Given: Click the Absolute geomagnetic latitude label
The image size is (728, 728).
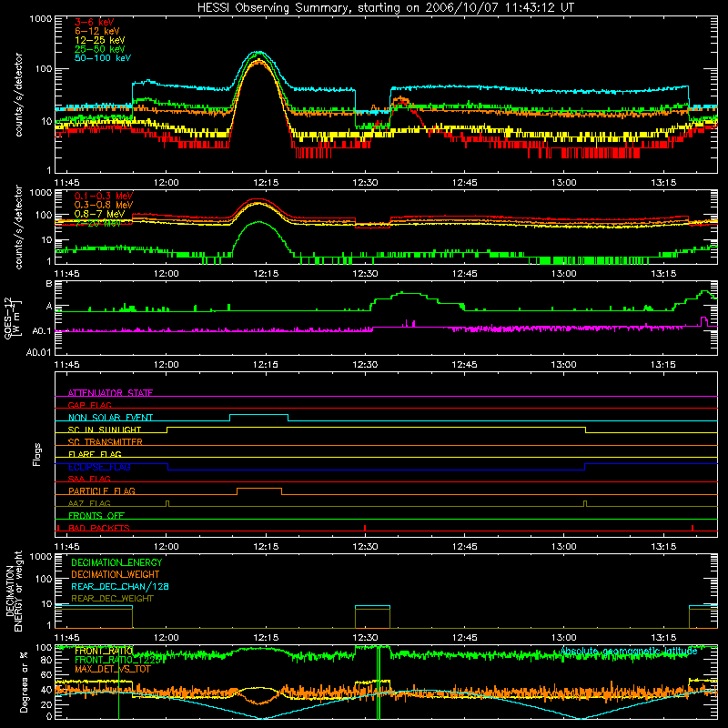Looking at the screenshot, I should [629, 651].
